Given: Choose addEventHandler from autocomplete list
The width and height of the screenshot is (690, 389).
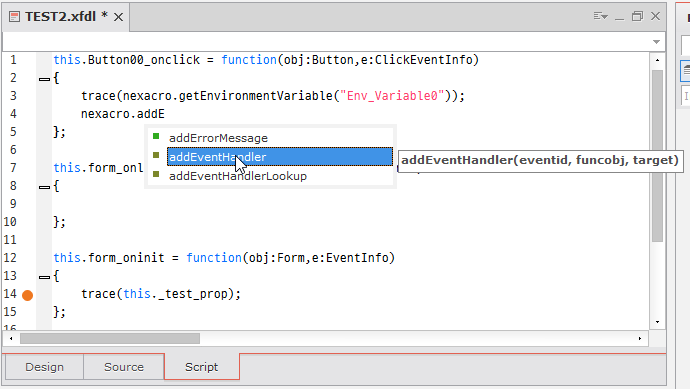Looking at the screenshot, I should 280,157.
